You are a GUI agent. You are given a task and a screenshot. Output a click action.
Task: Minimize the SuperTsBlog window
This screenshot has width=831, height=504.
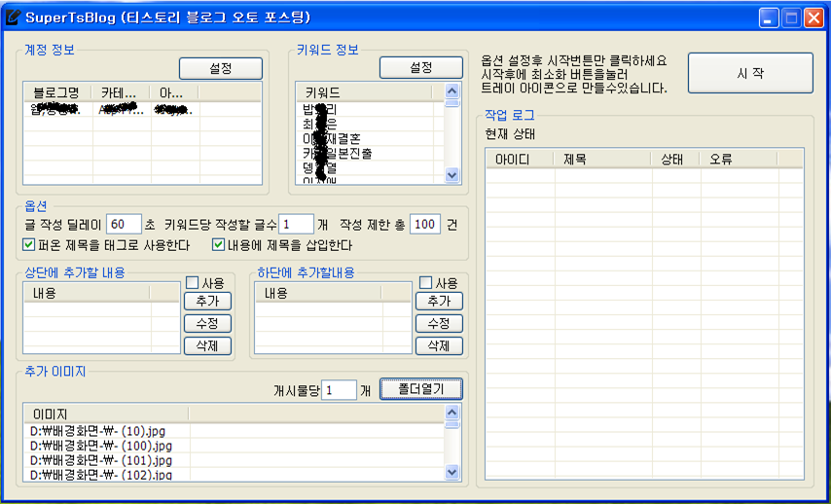click(x=769, y=19)
